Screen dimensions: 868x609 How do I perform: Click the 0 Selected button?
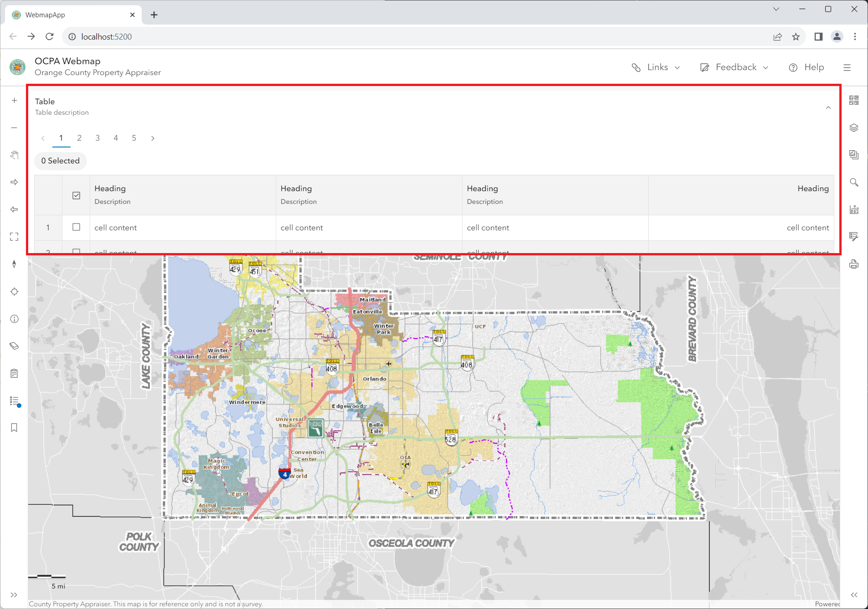[61, 161]
